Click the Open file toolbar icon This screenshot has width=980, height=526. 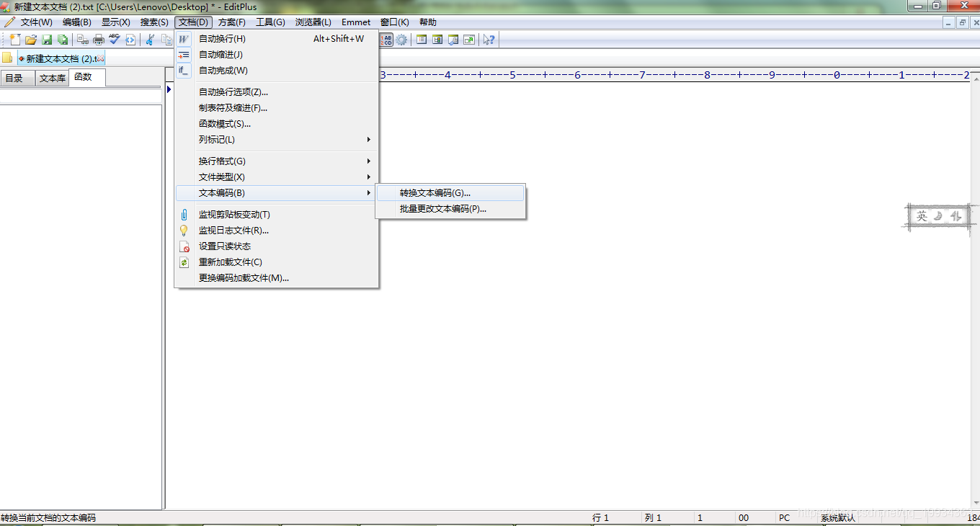31,40
